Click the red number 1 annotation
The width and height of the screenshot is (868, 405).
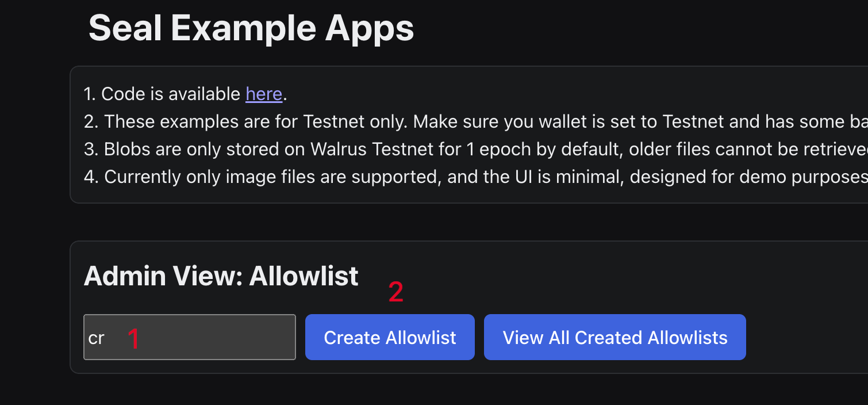(x=133, y=339)
